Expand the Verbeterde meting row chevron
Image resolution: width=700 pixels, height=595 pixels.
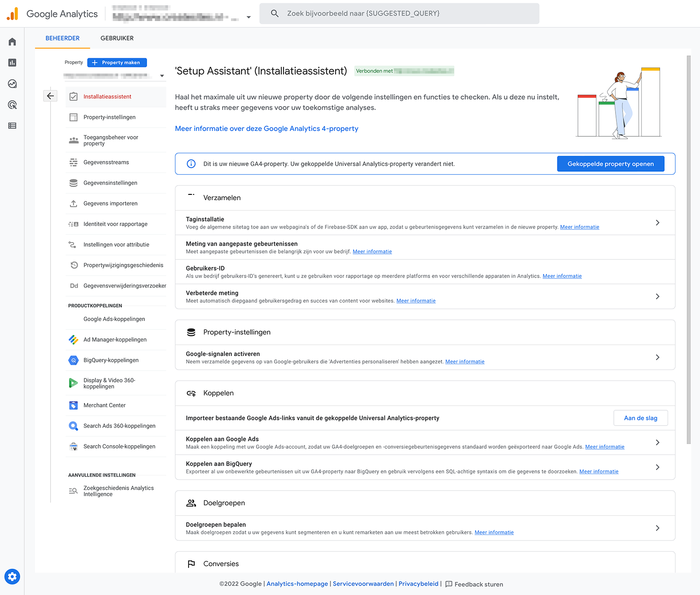point(658,296)
